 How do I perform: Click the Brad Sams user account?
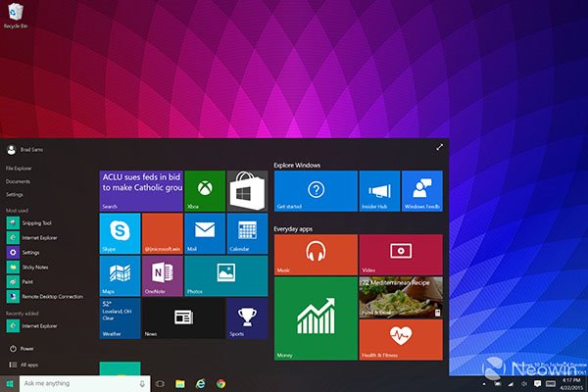coord(24,150)
